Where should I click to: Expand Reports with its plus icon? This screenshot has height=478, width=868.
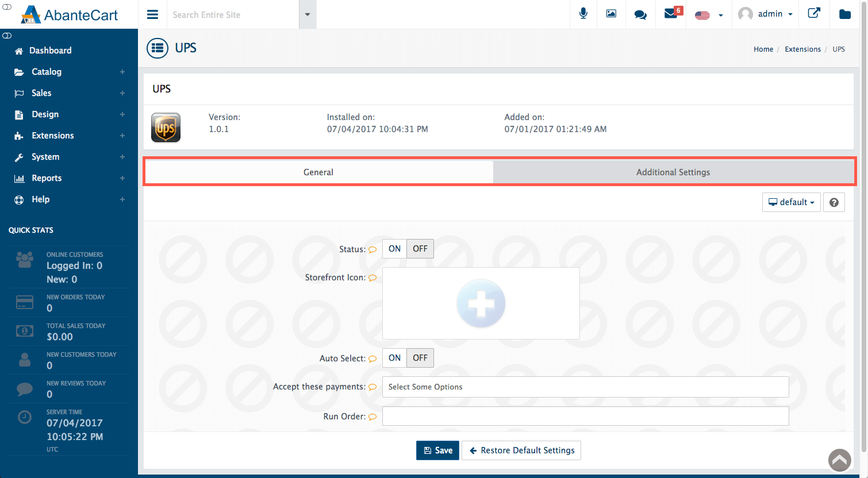[122, 178]
